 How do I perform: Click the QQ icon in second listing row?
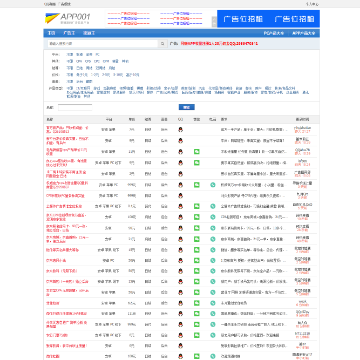pos(181,141)
